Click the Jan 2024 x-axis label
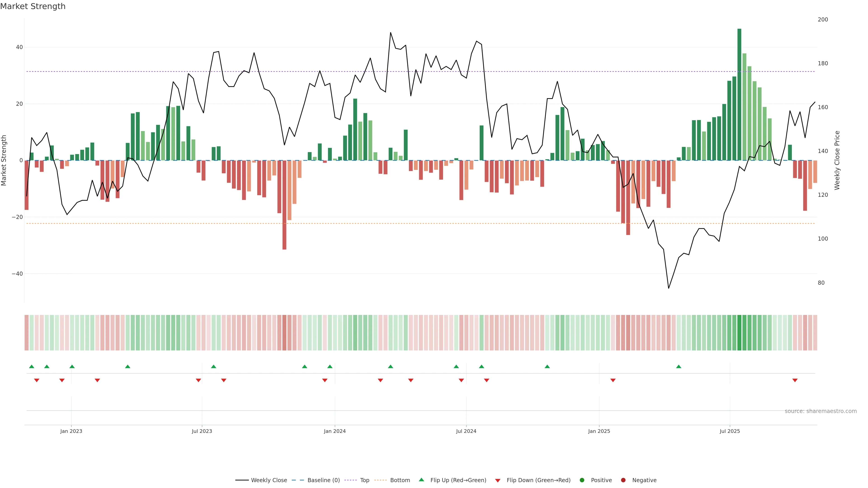This screenshot has height=488, width=868. click(x=335, y=431)
